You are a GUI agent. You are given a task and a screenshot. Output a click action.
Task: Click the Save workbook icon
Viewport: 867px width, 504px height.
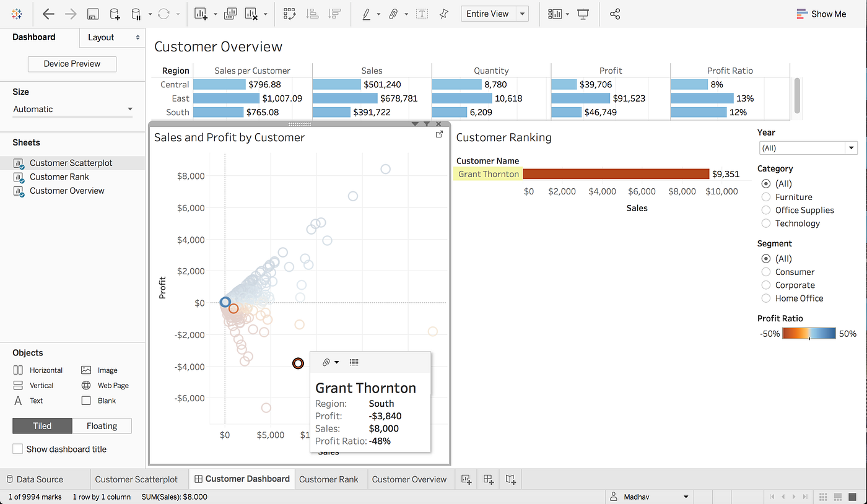(94, 14)
